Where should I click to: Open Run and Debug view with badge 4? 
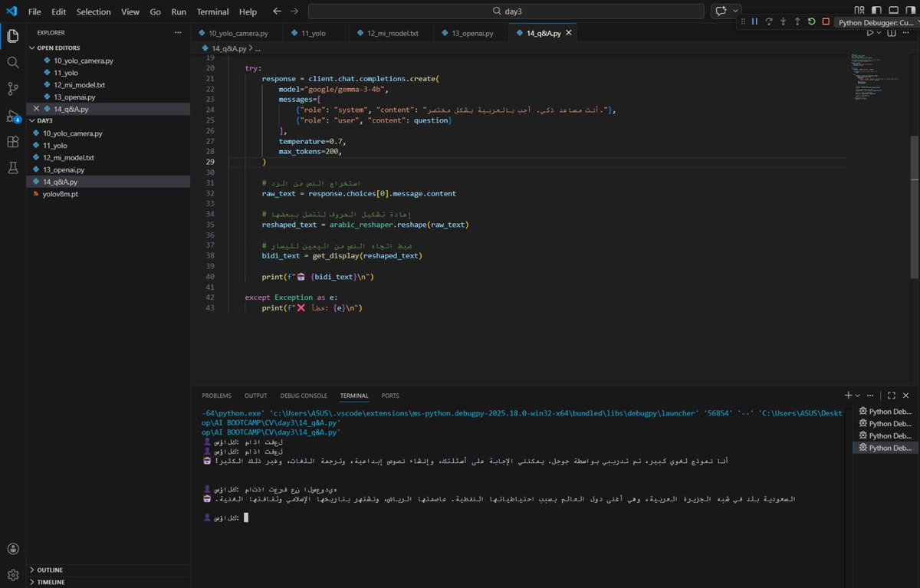pos(13,116)
